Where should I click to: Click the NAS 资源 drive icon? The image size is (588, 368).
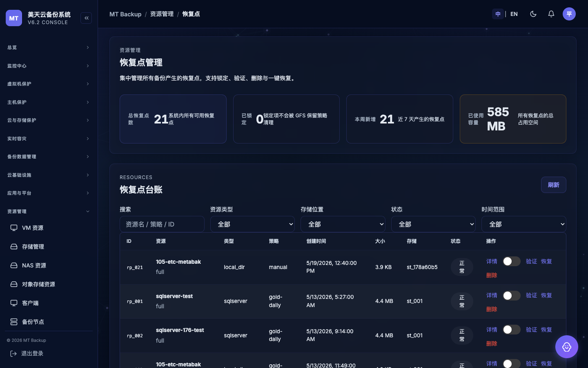click(14, 265)
